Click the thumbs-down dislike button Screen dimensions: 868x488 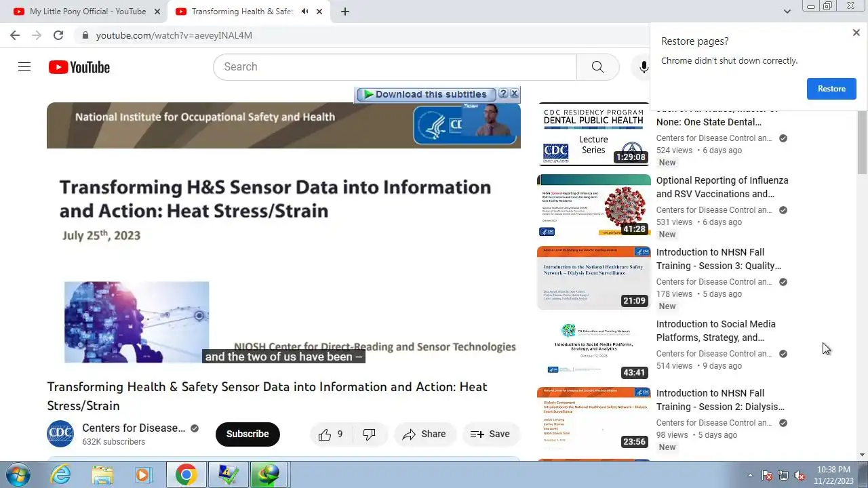[370, 434]
